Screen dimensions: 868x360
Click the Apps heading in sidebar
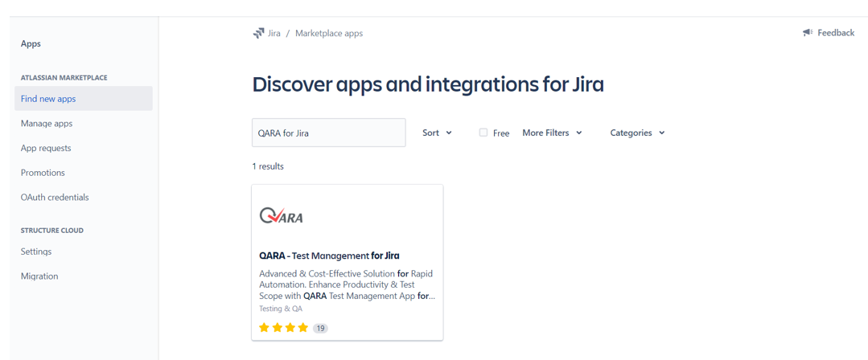click(31, 43)
